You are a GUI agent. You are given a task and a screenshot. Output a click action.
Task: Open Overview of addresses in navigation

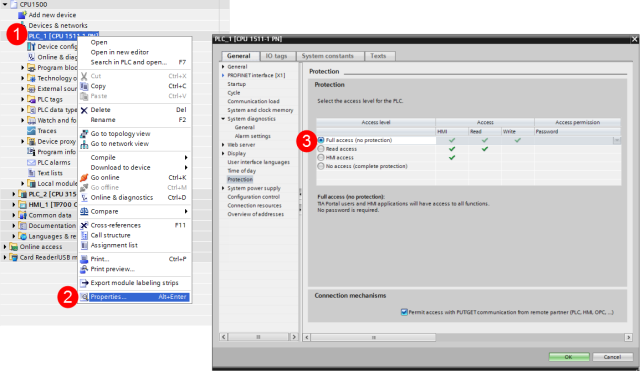tap(256, 214)
